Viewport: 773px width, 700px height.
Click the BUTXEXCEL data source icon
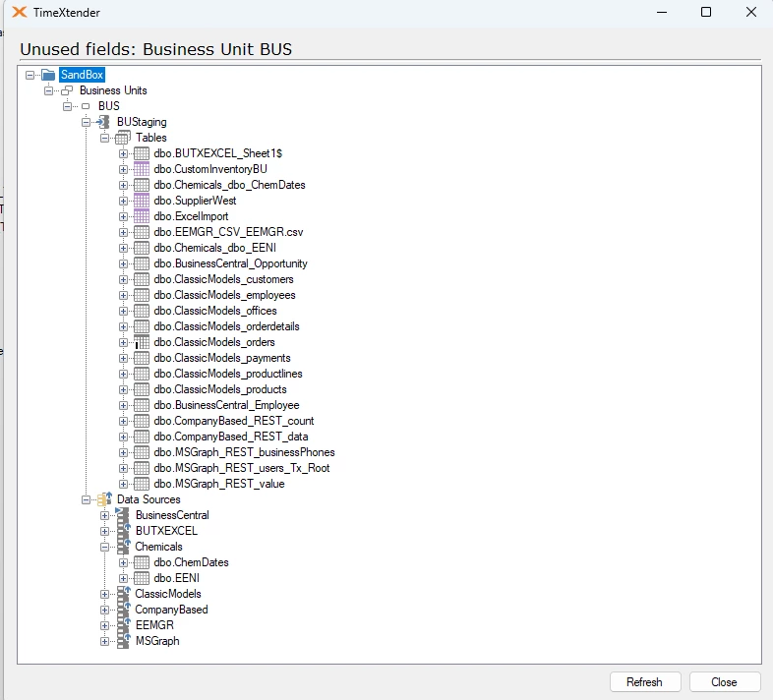123,531
